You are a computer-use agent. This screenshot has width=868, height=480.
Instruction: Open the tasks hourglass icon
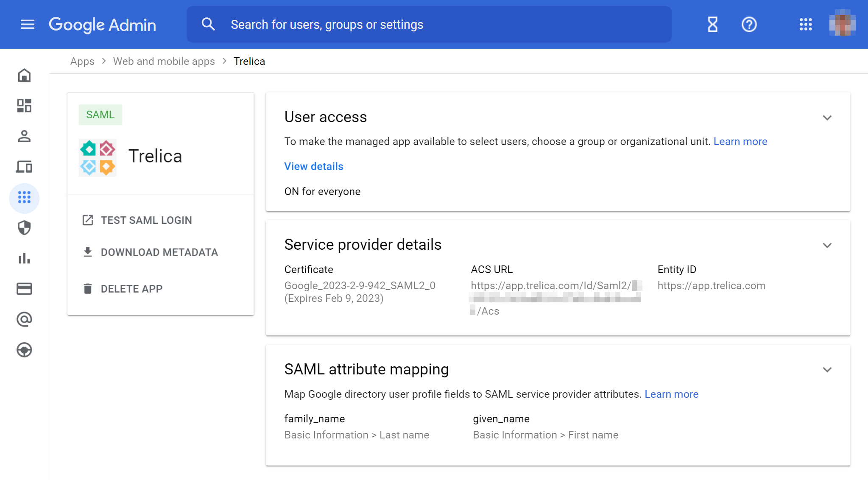pyautogui.click(x=713, y=24)
